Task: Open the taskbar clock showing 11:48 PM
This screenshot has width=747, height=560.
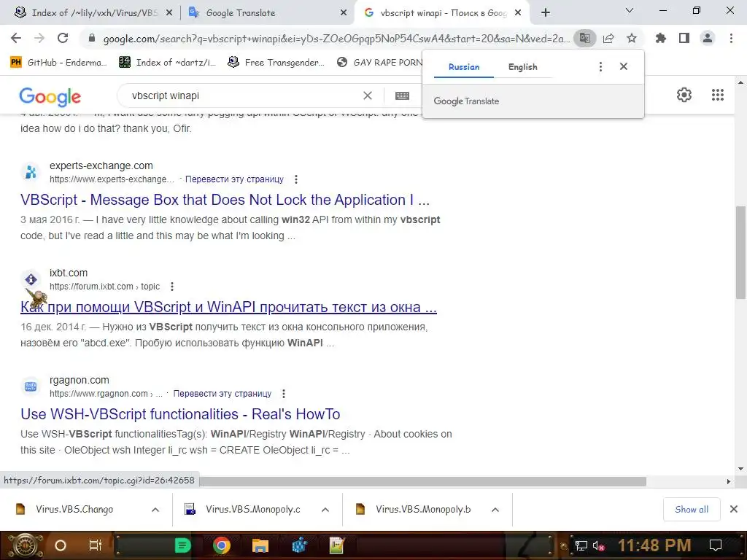Action: point(654,545)
